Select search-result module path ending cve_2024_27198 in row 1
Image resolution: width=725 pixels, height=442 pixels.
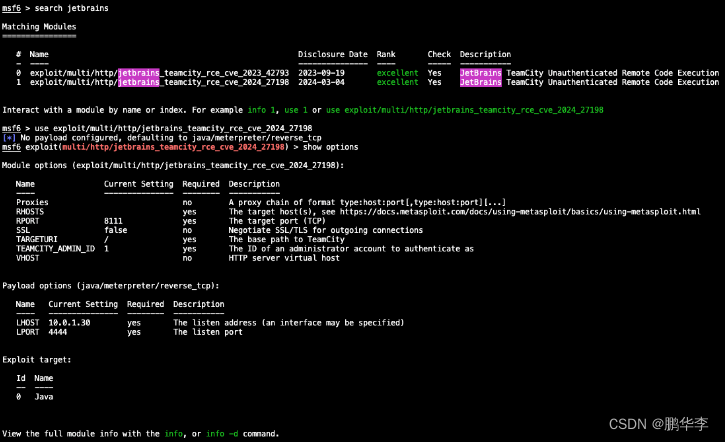point(160,82)
